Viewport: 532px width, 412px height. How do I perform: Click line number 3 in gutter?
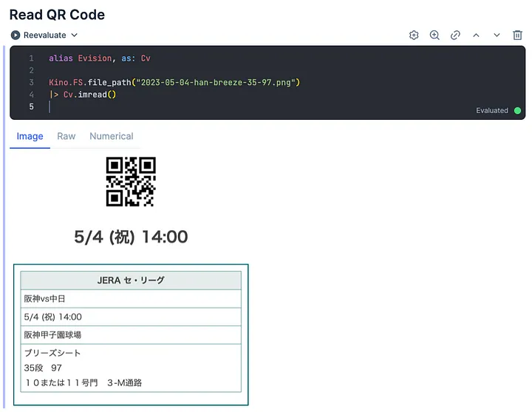tap(31, 82)
